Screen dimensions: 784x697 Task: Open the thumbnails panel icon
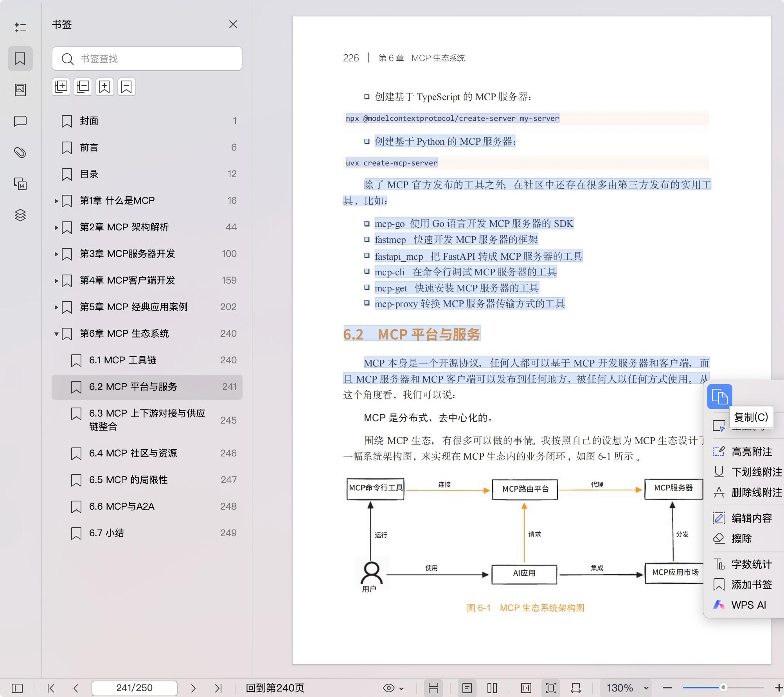click(x=20, y=89)
